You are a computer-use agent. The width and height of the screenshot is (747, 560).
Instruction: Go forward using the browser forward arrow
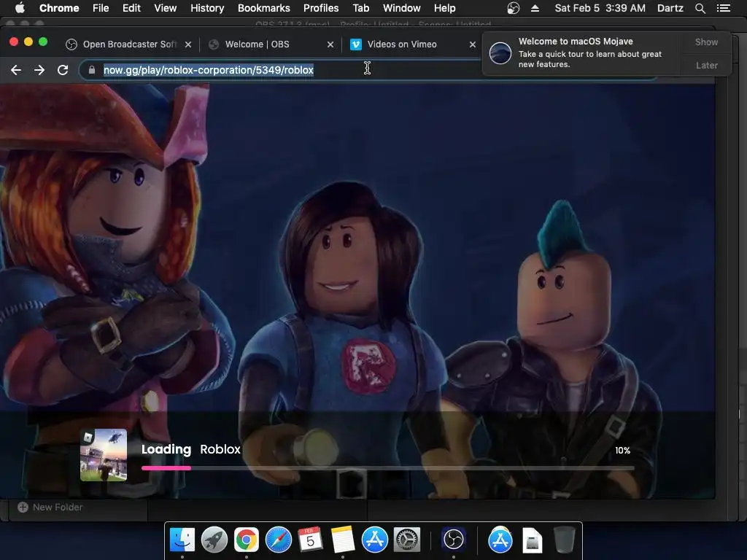tap(39, 70)
